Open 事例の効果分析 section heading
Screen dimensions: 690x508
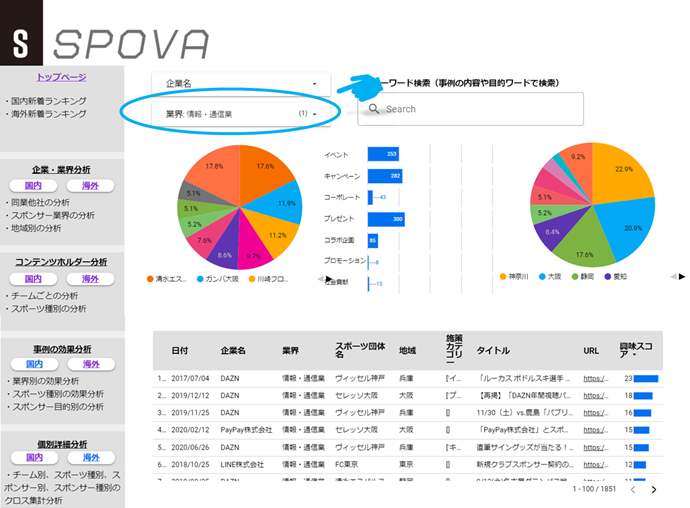click(62, 349)
